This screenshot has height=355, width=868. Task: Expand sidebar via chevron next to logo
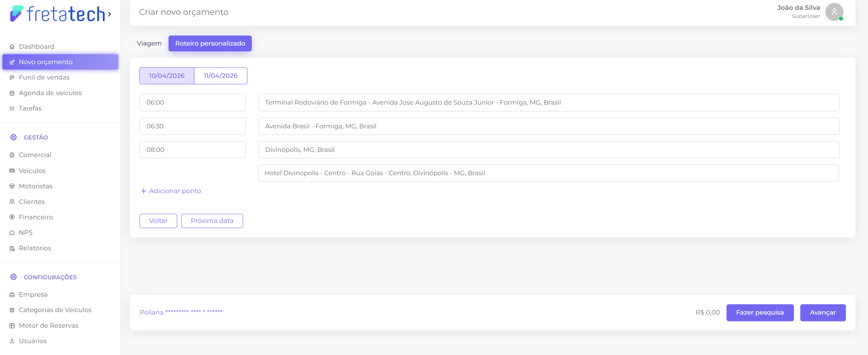coord(109,14)
